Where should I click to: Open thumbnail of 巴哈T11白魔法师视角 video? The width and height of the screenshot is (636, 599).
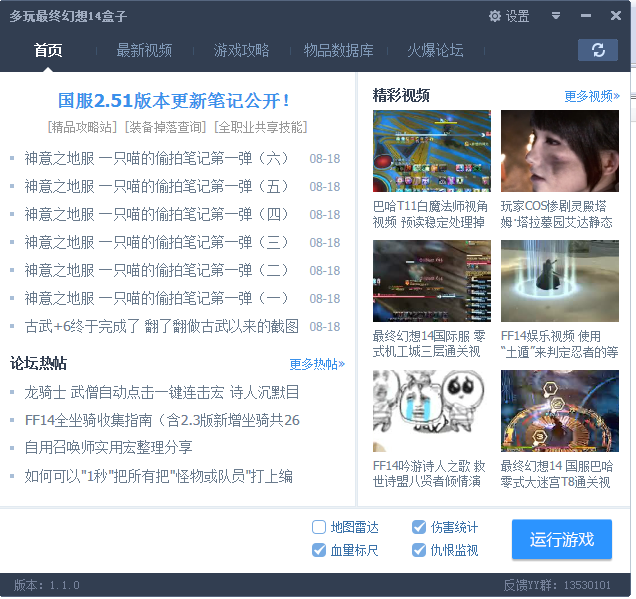(432, 151)
